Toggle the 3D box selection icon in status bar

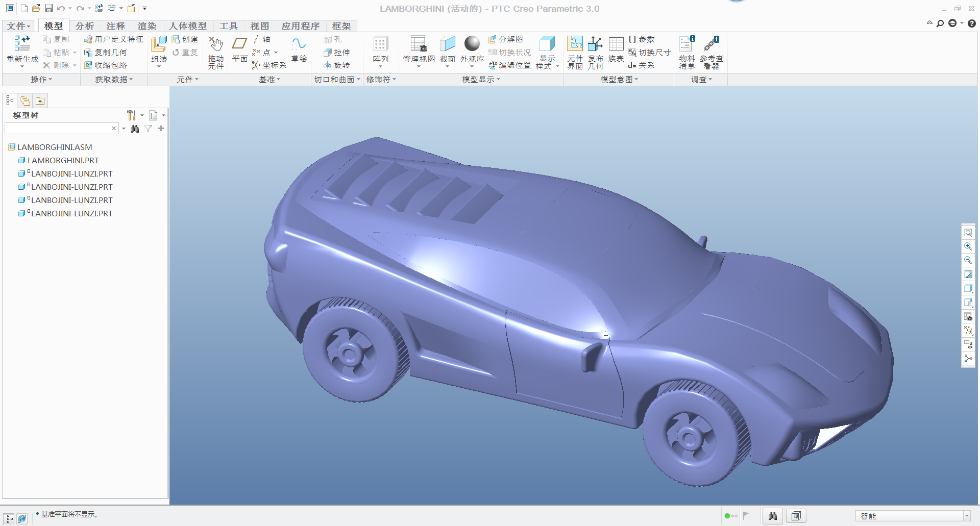(796, 516)
